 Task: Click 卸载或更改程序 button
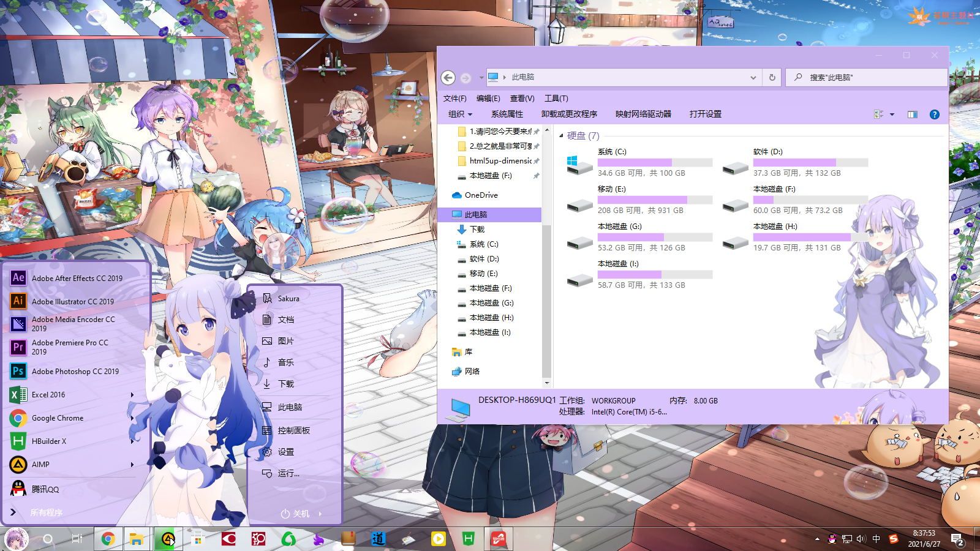point(569,114)
